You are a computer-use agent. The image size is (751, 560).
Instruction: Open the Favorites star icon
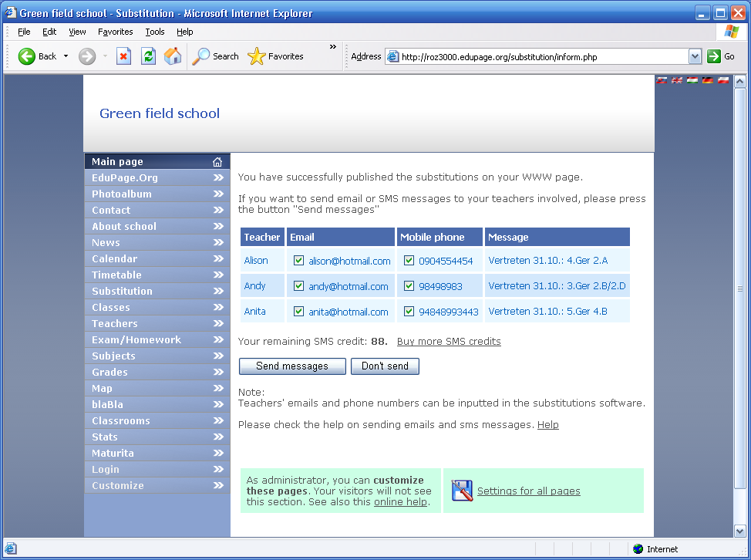pos(256,56)
